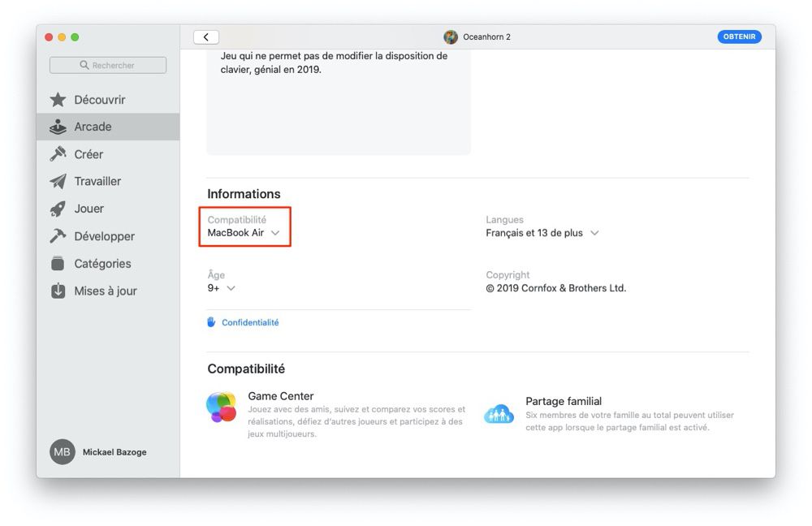This screenshot has height=526, width=812.
Task: Focus the Rechercher search field
Action: point(108,65)
